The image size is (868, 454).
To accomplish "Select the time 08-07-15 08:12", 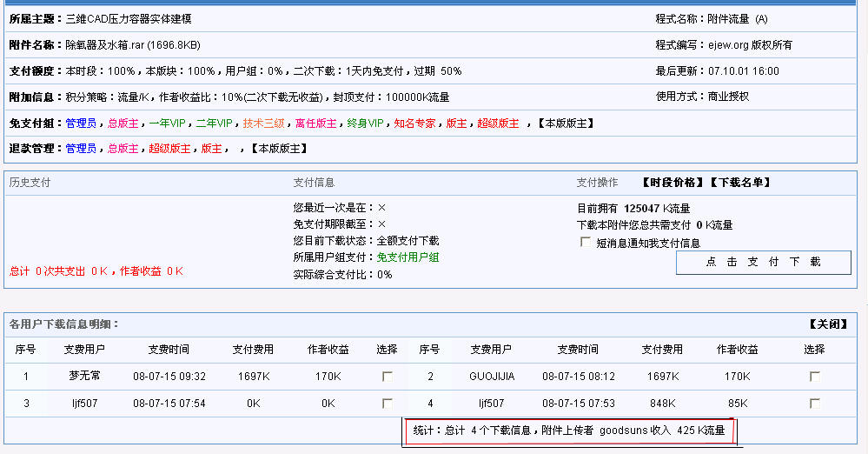I will [x=579, y=377].
